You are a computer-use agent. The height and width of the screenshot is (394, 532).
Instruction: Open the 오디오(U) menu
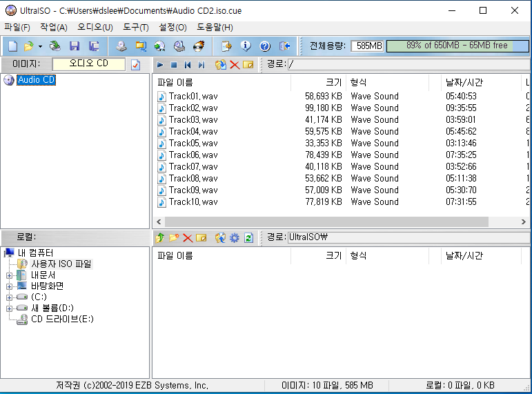pos(95,28)
